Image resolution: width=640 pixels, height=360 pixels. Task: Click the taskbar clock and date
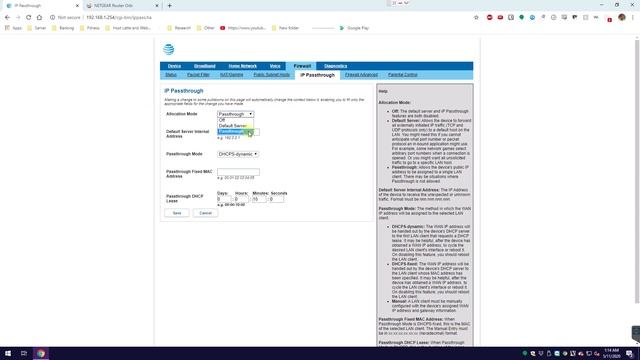point(611,353)
